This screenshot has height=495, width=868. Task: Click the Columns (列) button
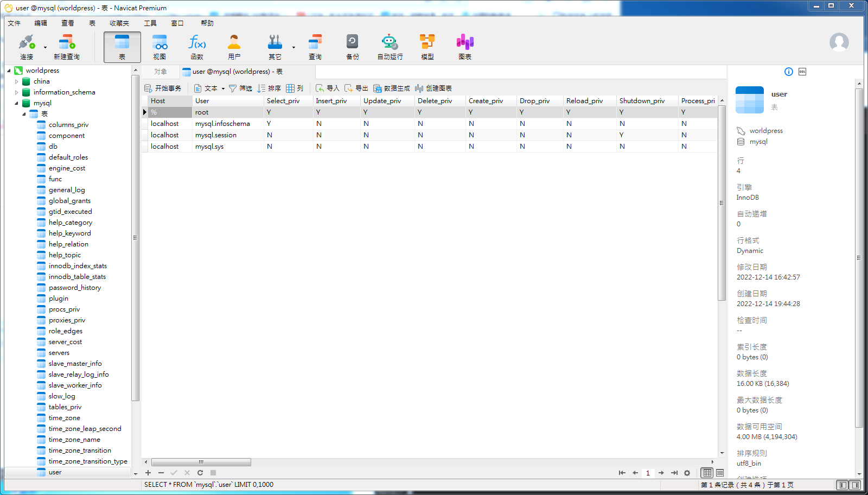pos(295,88)
